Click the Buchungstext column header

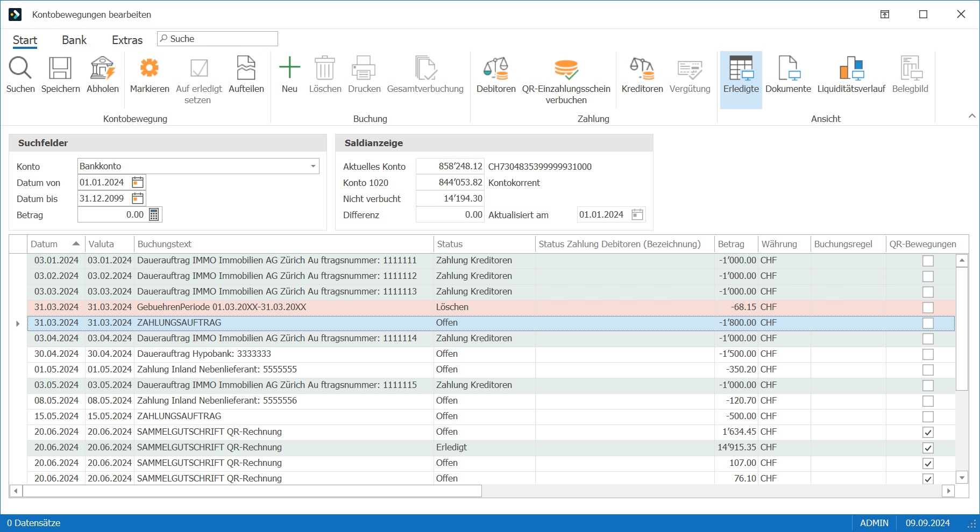283,244
